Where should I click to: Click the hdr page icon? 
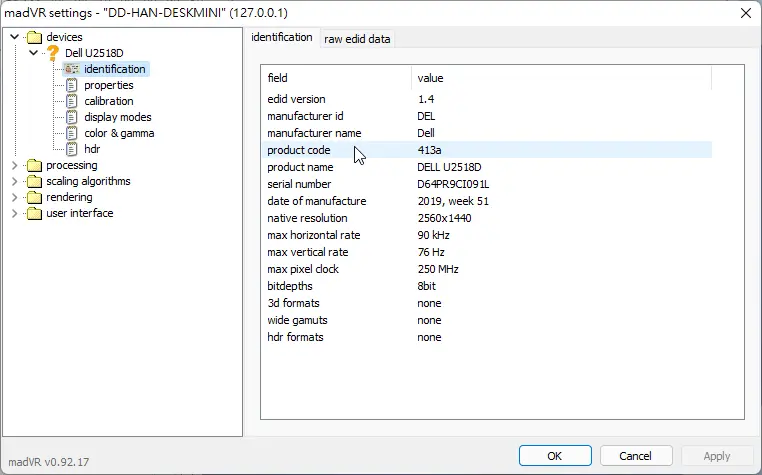point(72,149)
